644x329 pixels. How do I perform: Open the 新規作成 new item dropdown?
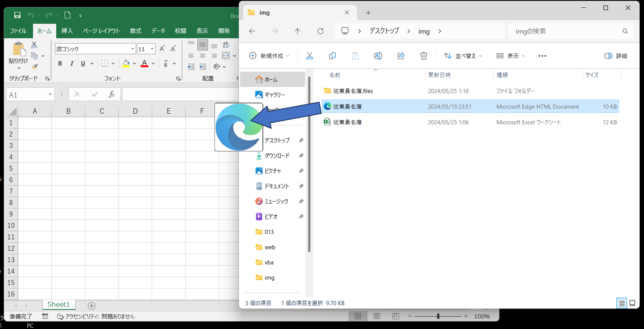(x=269, y=56)
